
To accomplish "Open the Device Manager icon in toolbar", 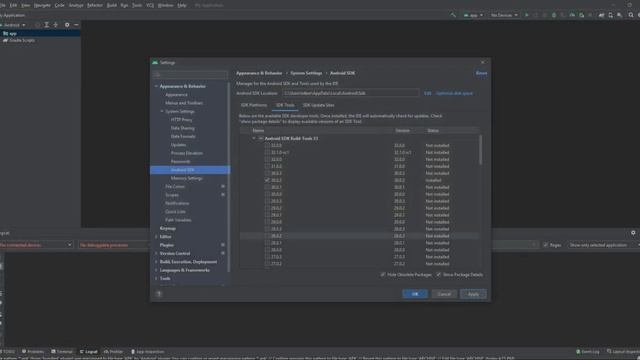I will tap(611, 15).
